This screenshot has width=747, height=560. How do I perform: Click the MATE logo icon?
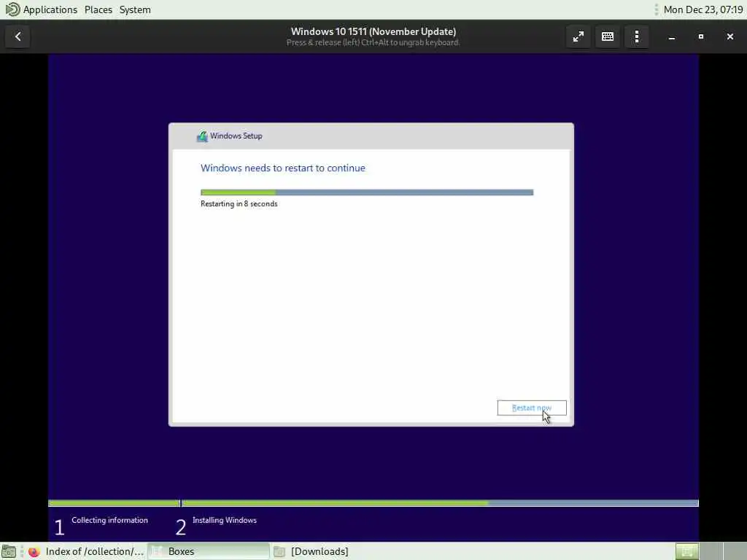(12, 9)
